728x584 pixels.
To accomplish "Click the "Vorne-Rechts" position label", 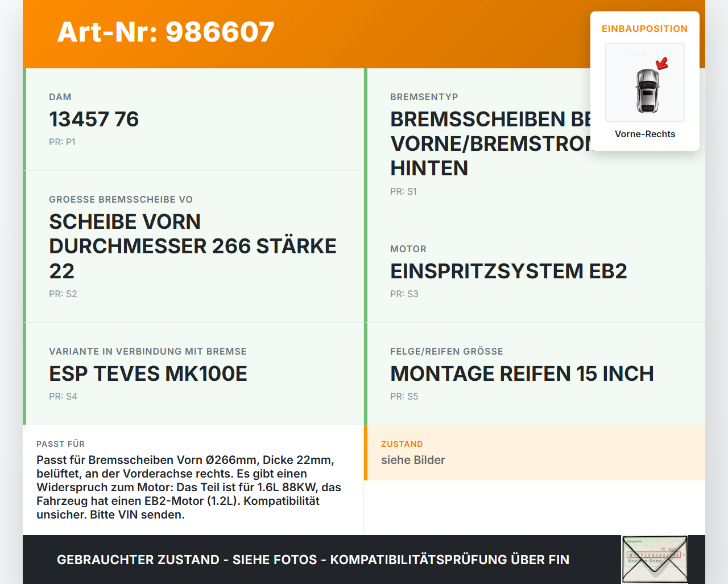I will click(x=644, y=134).
